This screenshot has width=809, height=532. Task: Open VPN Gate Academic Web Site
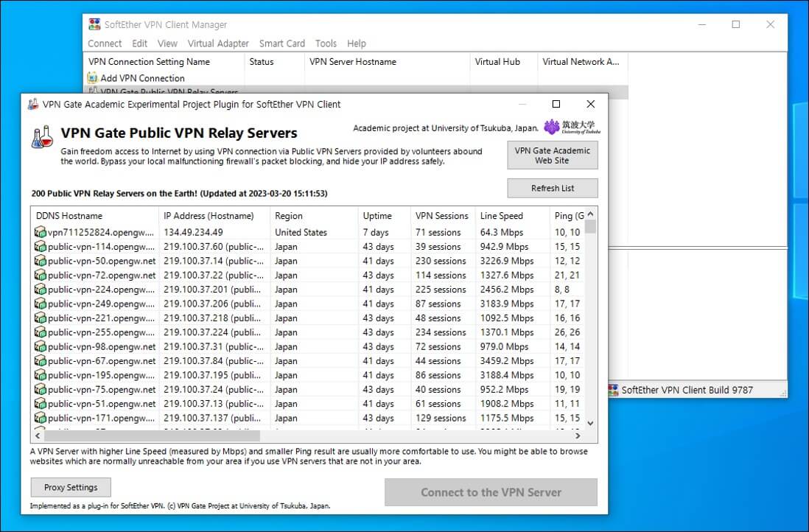coord(552,155)
